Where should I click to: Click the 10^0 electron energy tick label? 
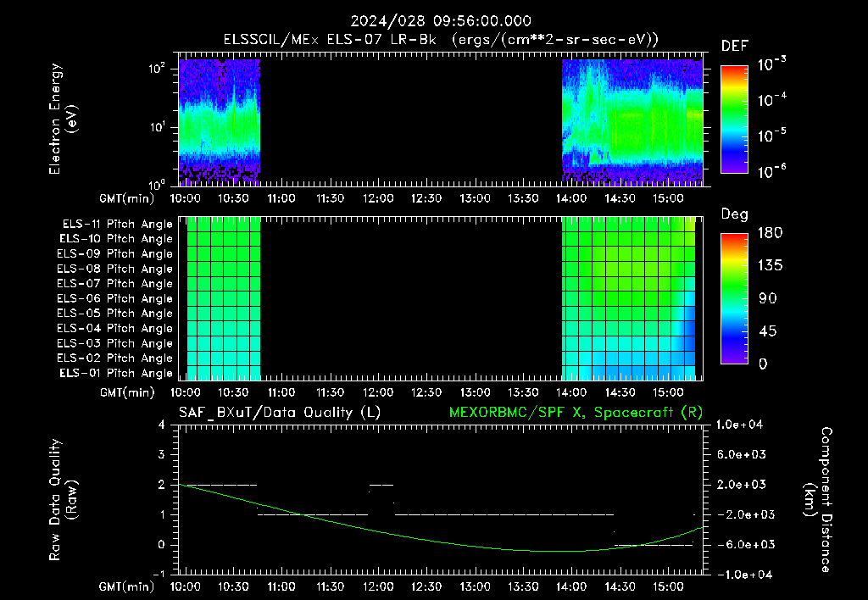point(157,185)
